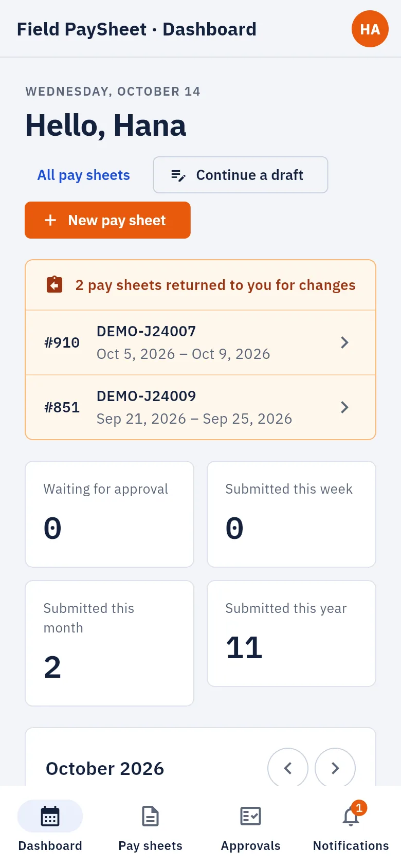Go to previous month from October 2026
Image resolution: width=401 pixels, height=868 pixels.
coord(288,768)
